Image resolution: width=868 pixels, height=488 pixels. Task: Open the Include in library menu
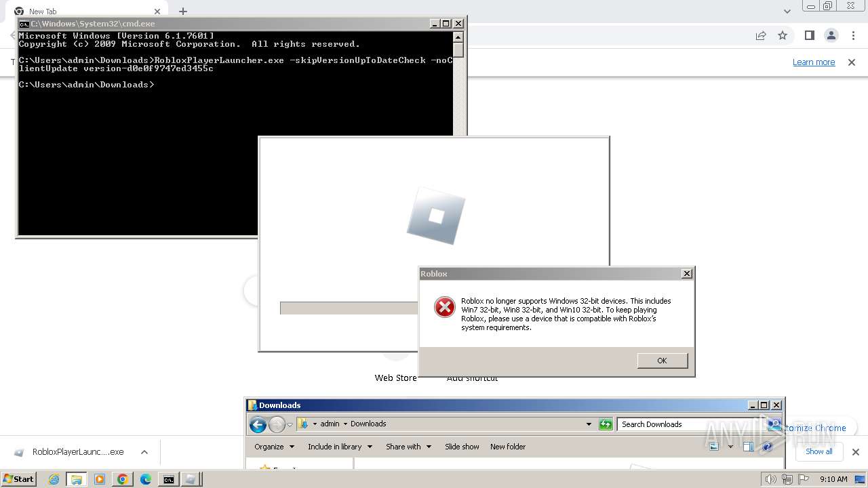click(x=340, y=447)
